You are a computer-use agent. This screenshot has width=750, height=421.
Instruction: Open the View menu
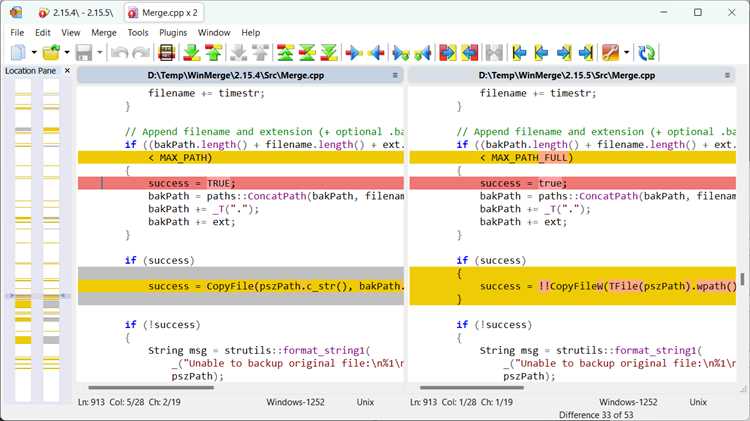71,33
